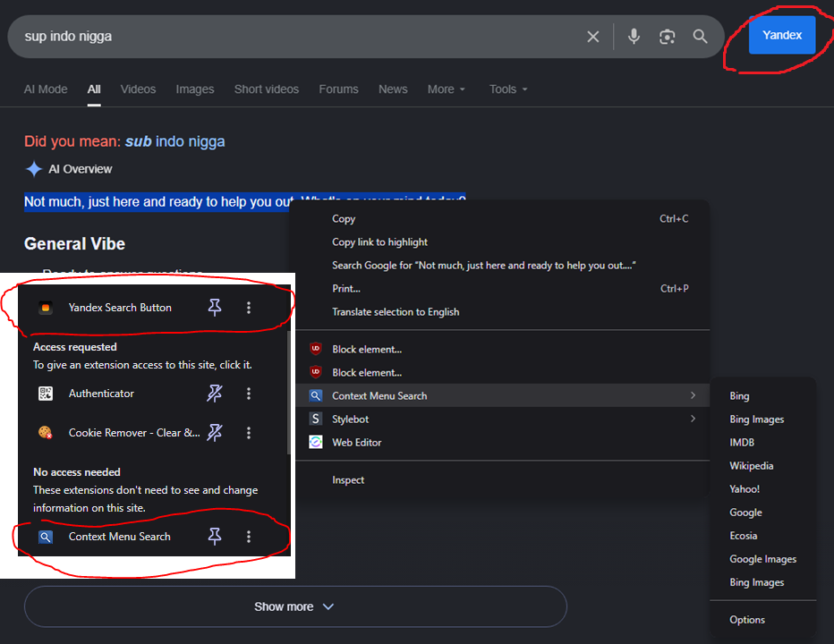Expand the Stylebot submenu arrow
Screen dimensions: 834x644
coord(693,419)
